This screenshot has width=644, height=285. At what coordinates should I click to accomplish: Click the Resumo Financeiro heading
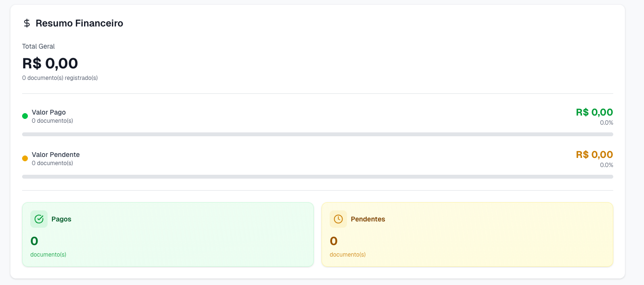click(x=79, y=23)
